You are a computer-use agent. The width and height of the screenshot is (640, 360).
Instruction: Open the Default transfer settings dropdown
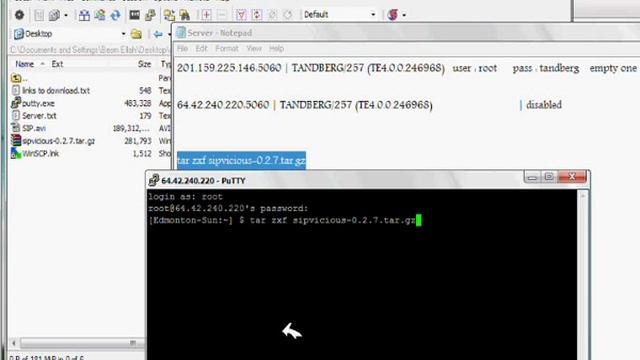(x=339, y=15)
